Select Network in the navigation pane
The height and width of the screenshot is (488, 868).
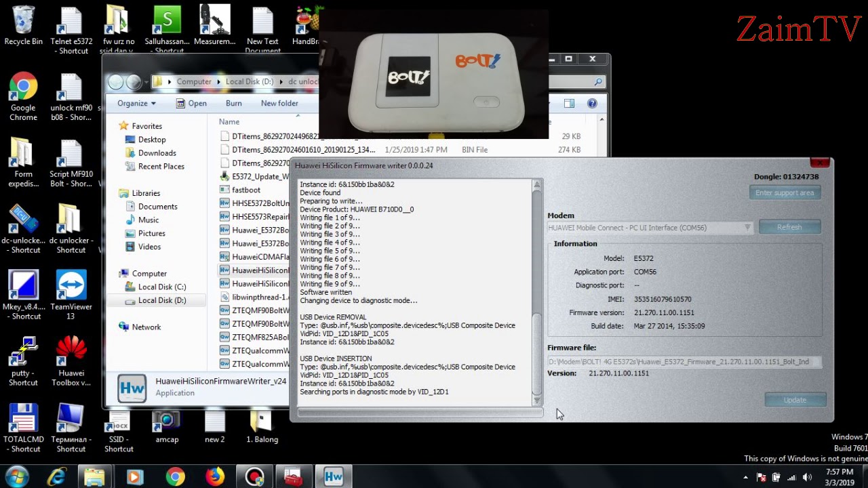(x=146, y=327)
